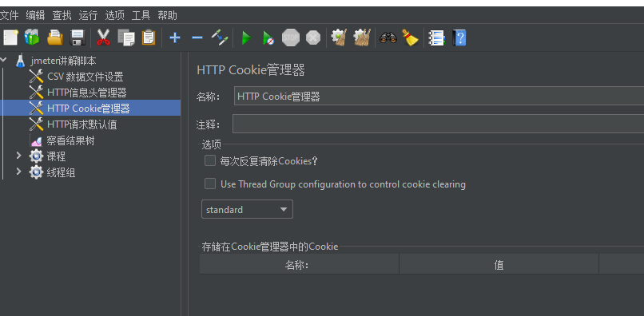Screen dimensions: 644x316
Task: Open the Search binoculars icon
Action: pos(388,38)
